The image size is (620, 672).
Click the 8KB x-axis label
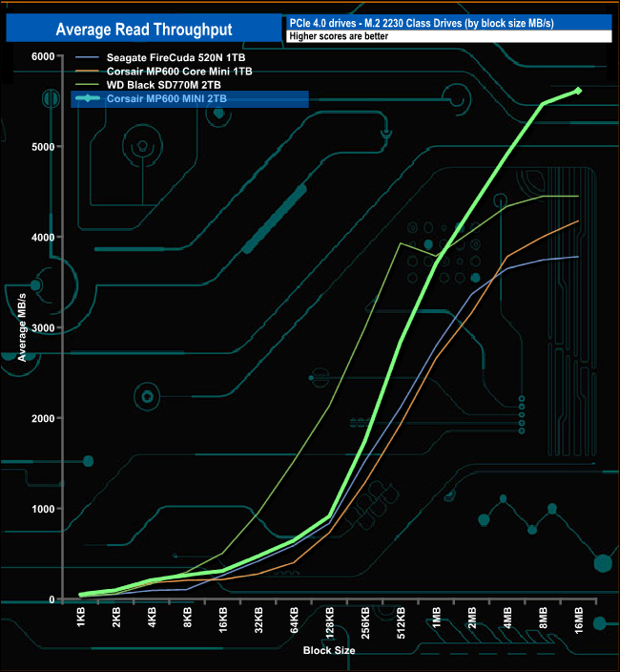tap(188, 618)
